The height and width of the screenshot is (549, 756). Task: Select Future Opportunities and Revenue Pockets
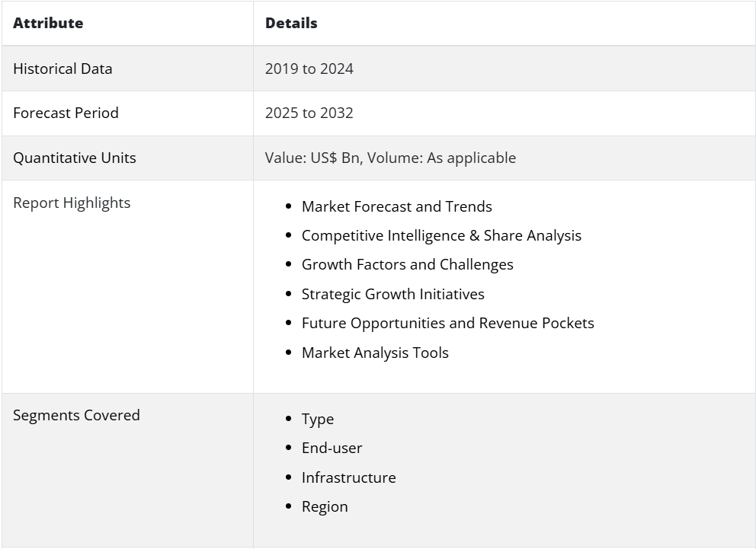point(448,323)
